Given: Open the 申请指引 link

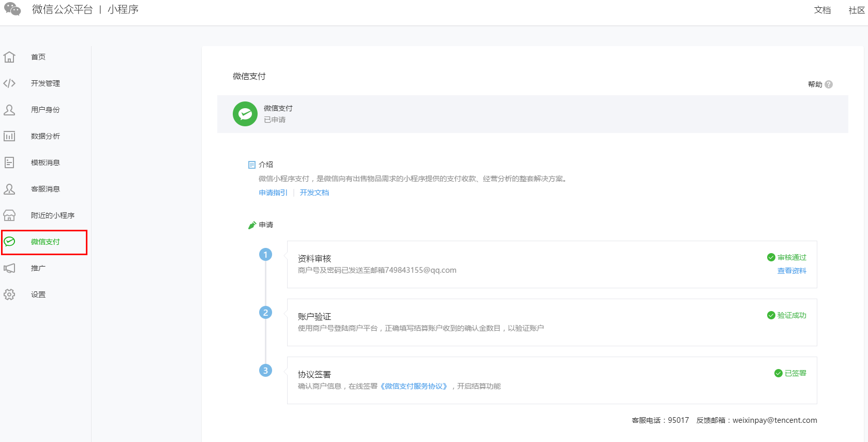Looking at the screenshot, I should click(273, 193).
